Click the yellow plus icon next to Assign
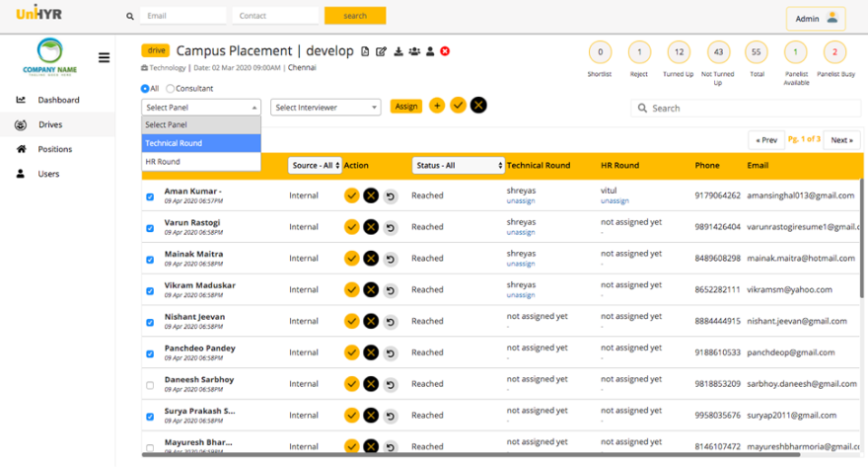The width and height of the screenshot is (868, 467). click(437, 106)
